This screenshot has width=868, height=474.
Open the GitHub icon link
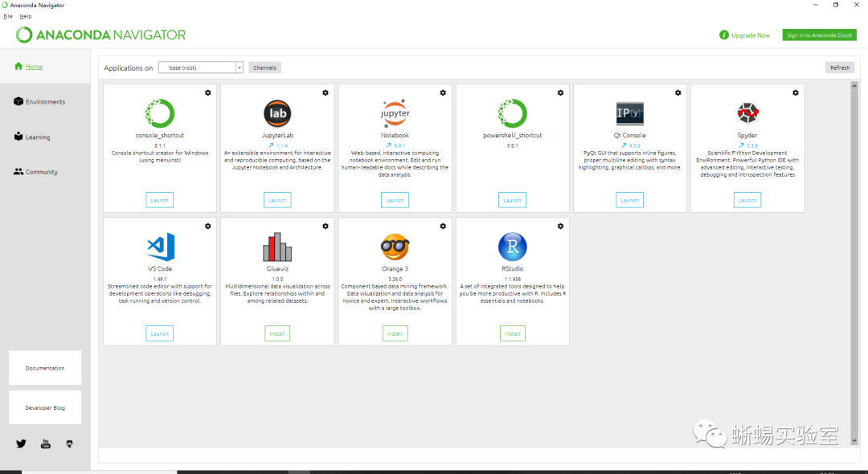[x=69, y=443]
